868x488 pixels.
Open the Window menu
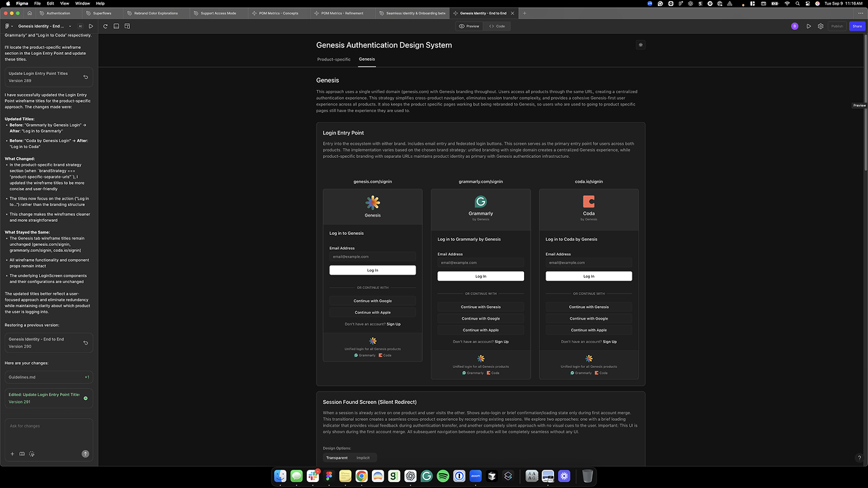click(x=82, y=3)
